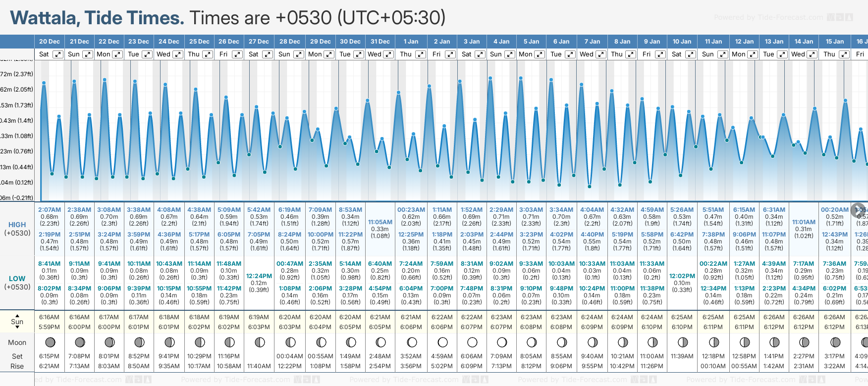Click the up/down arrows above the Sun label
Viewport: 868px width, 386px height.
pos(17,315)
